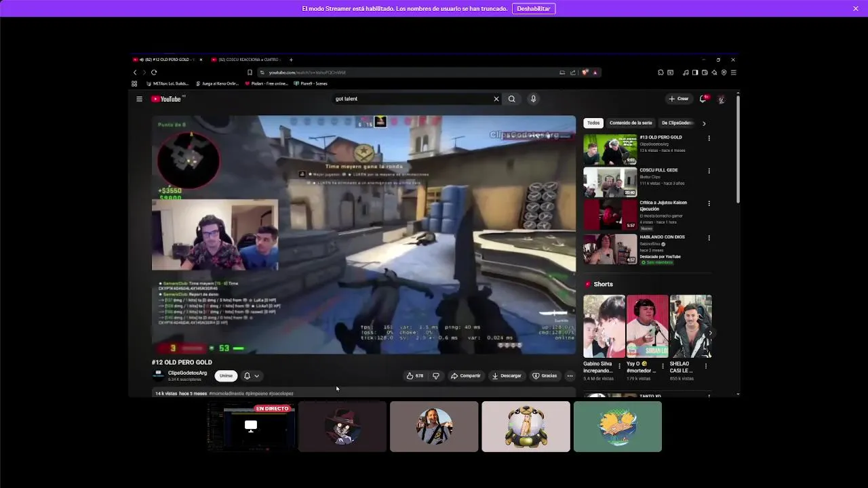Open 'Crítica a Jujutsu Kaisen Ejecución' video
The height and width of the screenshot is (488, 868).
coord(610,215)
